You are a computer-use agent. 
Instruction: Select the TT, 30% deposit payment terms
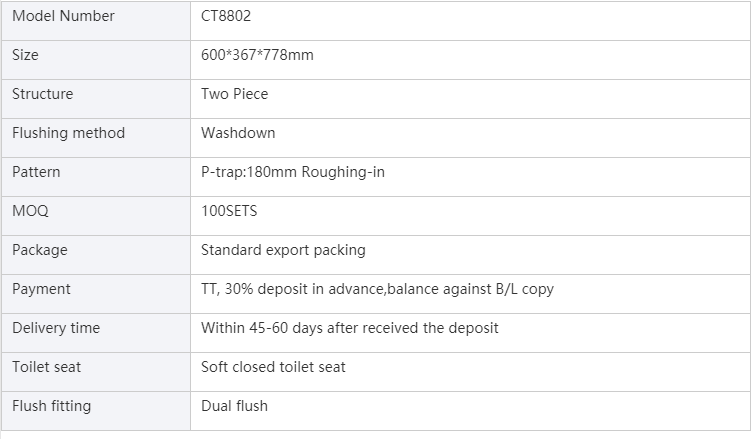point(377,289)
